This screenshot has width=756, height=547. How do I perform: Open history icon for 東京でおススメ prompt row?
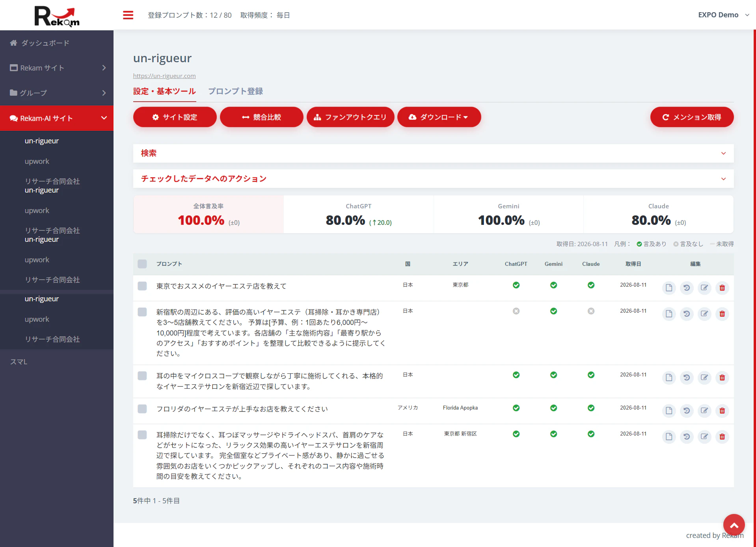pyautogui.click(x=687, y=288)
